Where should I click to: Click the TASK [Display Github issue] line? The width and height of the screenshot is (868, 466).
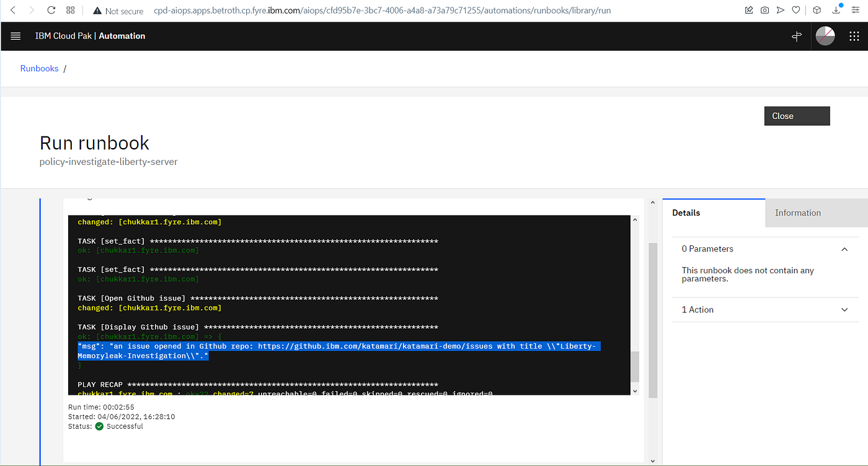click(x=258, y=327)
